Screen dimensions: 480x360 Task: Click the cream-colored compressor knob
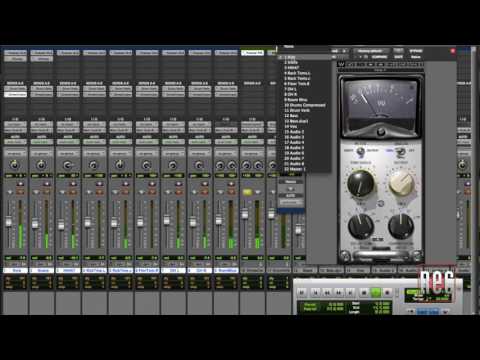pos(402,183)
